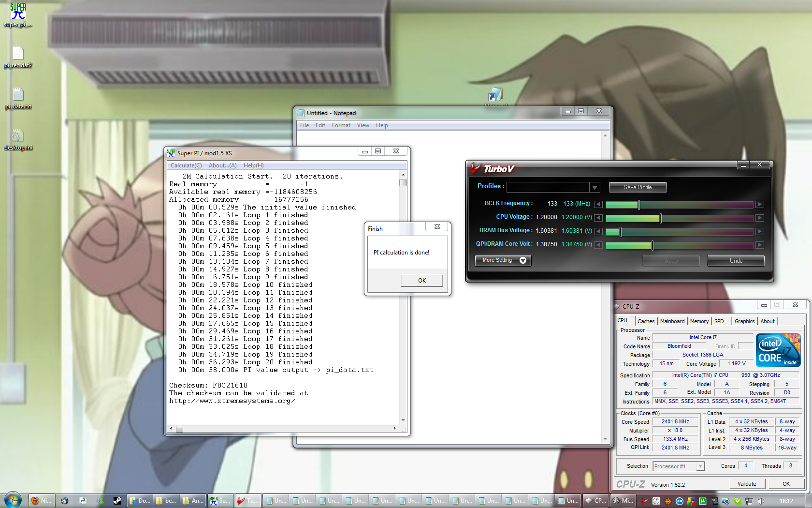812x508 pixels.
Task: Open Help menu in Super PI
Action: 253,165
